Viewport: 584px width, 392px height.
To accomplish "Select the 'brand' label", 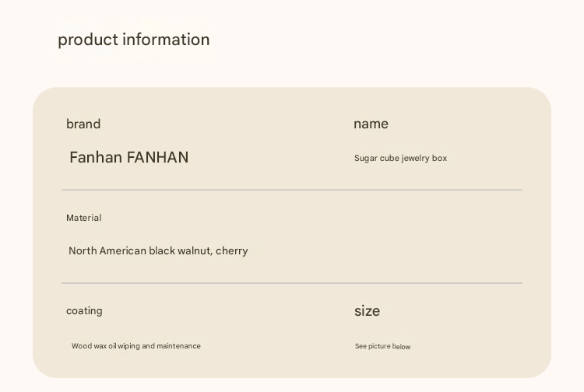I will [x=83, y=124].
